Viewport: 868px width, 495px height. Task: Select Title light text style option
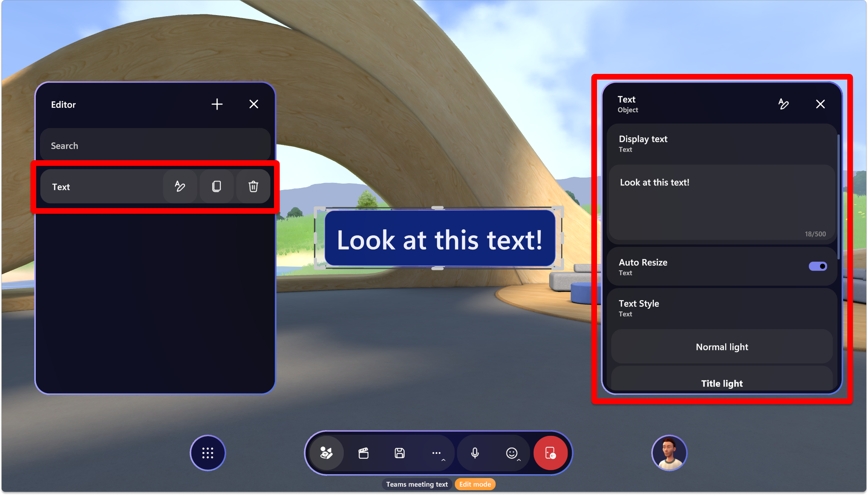[x=721, y=383]
